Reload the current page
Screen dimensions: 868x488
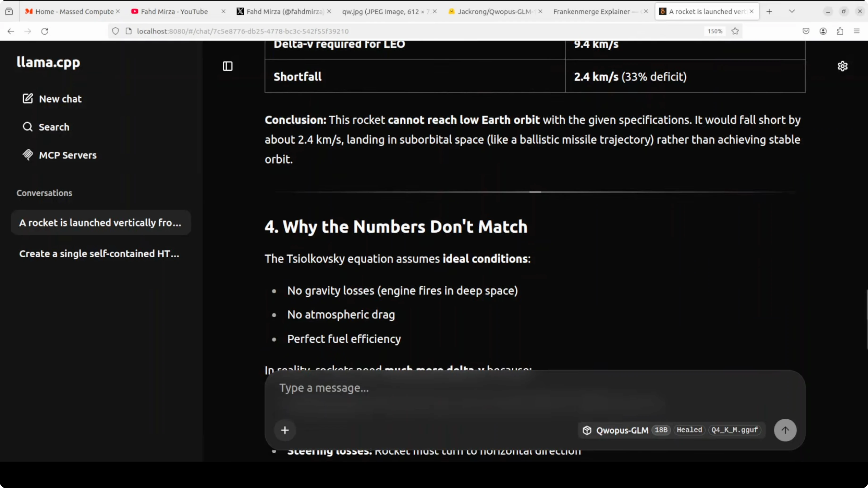[45, 31]
